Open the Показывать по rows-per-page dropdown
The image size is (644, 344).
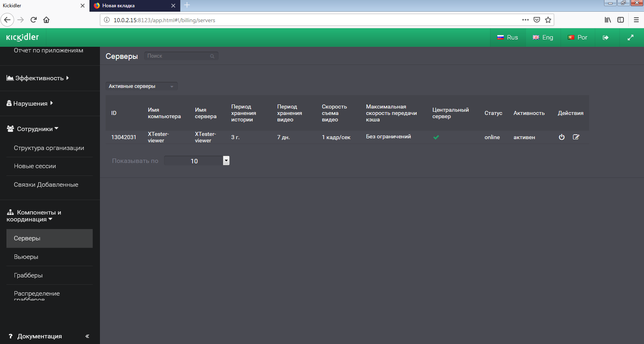tap(197, 161)
